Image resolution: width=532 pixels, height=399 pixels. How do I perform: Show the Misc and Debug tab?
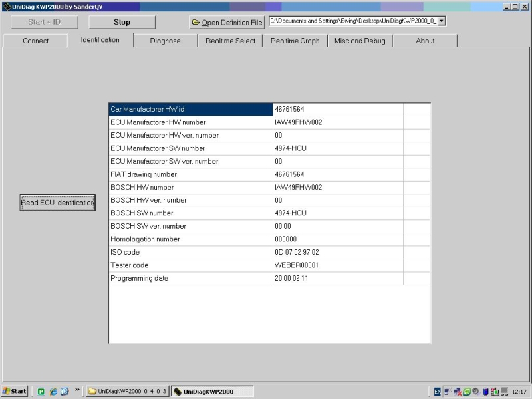click(359, 41)
